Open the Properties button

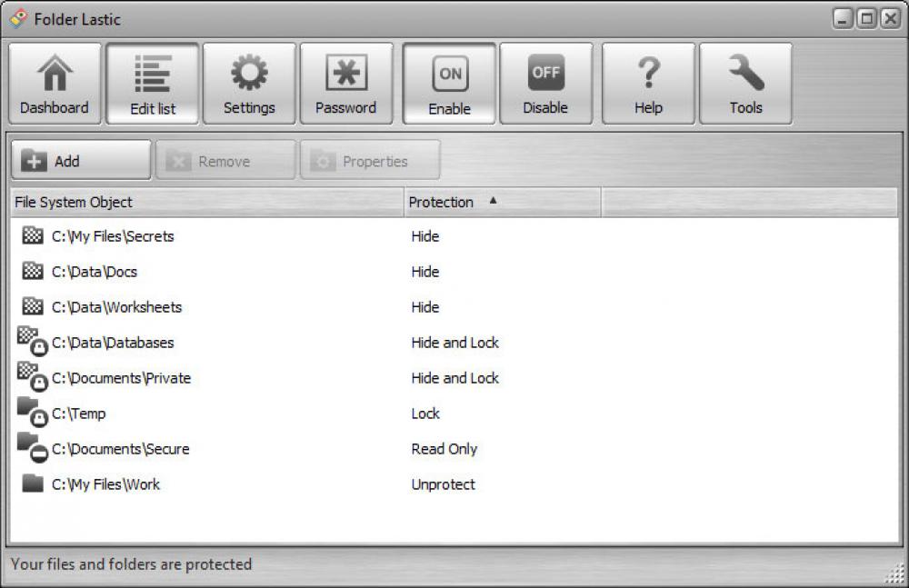pyautogui.click(x=370, y=160)
